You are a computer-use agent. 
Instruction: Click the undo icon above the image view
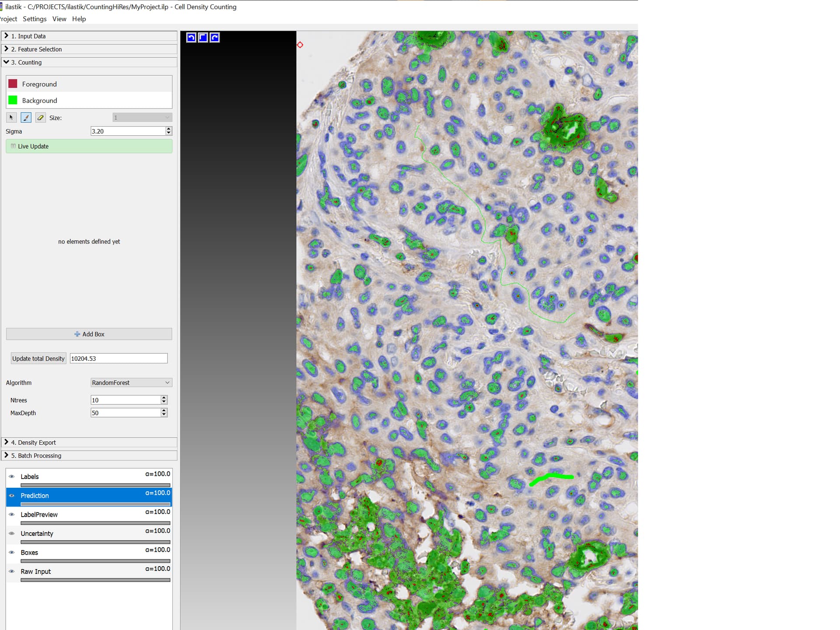click(x=191, y=37)
